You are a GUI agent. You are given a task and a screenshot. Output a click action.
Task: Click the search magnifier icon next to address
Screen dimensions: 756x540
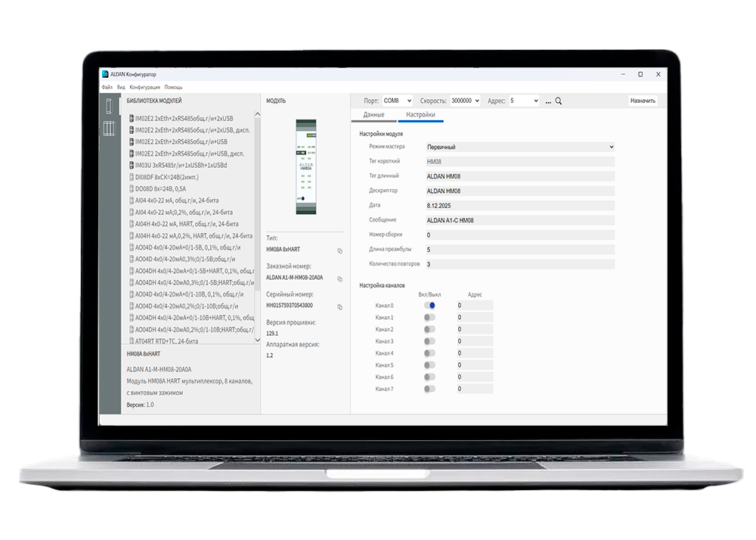tap(559, 101)
